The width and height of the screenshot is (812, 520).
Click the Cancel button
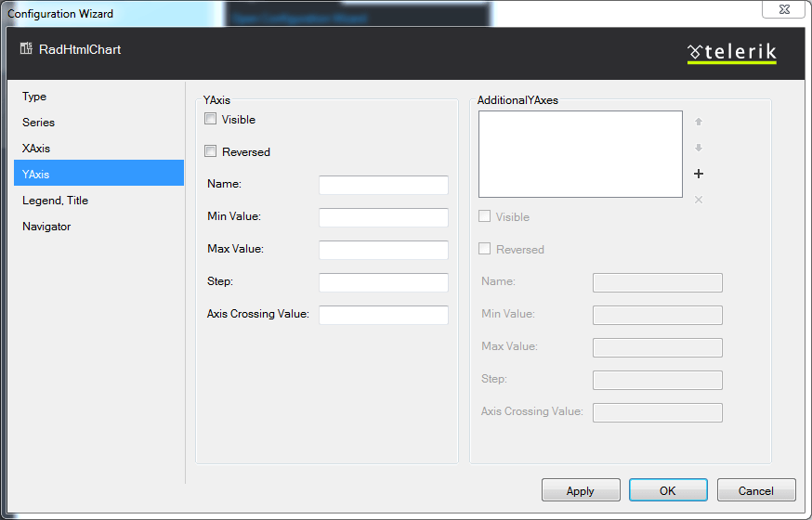point(755,490)
